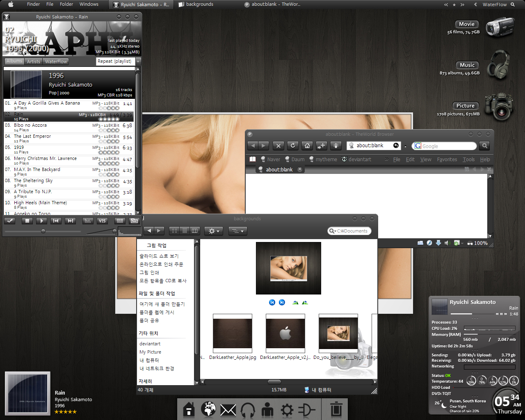This screenshot has width=525, height=420.
Task: Click the Home icon in the dock
Action: (189, 410)
